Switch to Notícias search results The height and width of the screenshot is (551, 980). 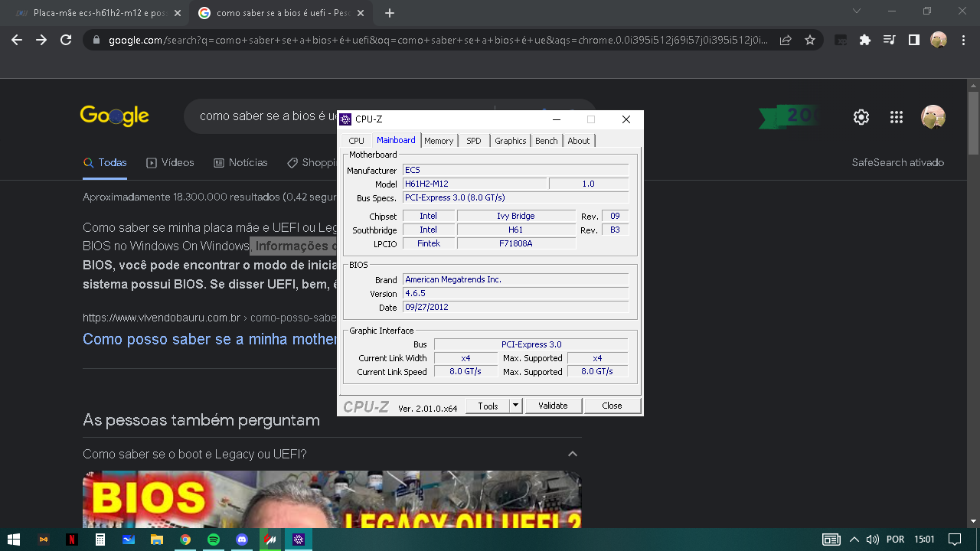pos(240,162)
